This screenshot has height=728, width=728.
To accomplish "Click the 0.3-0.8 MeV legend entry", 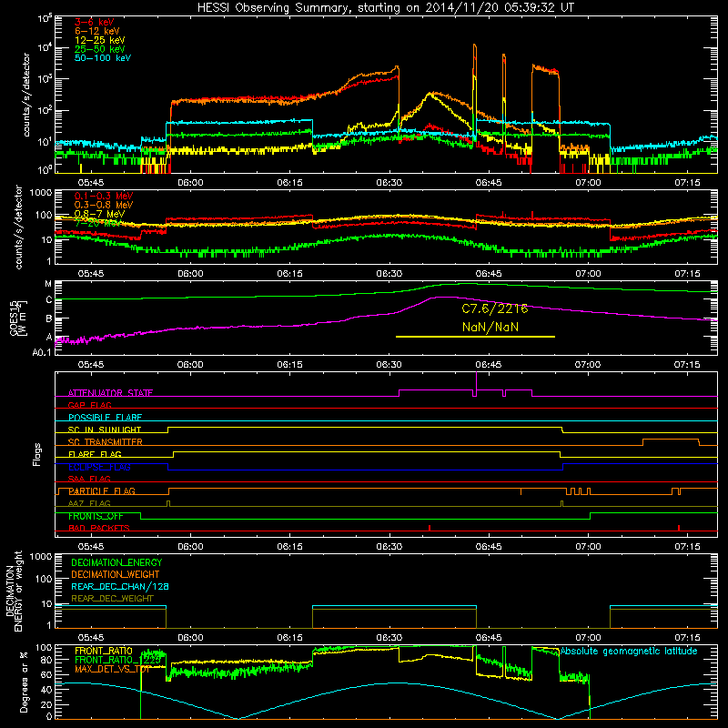I will [104, 205].
